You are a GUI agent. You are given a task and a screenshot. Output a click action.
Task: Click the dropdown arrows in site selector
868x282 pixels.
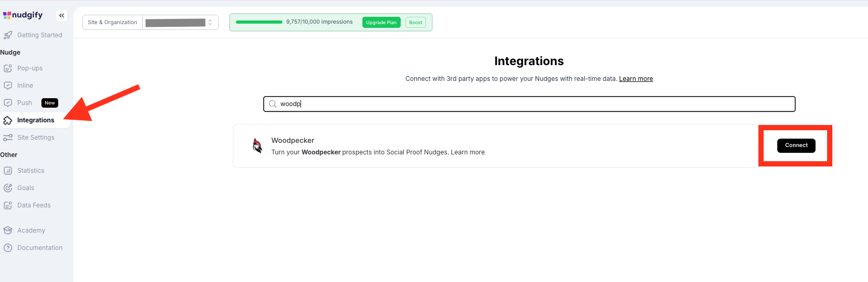210,23
